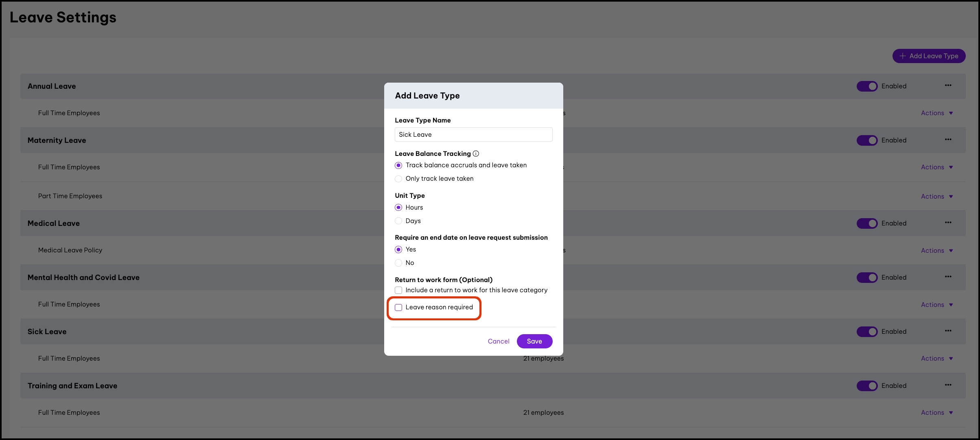Open the three-dot menu for Maternity Leave
The height and width of the screenshot is (440, 980).
click(948, 140)
